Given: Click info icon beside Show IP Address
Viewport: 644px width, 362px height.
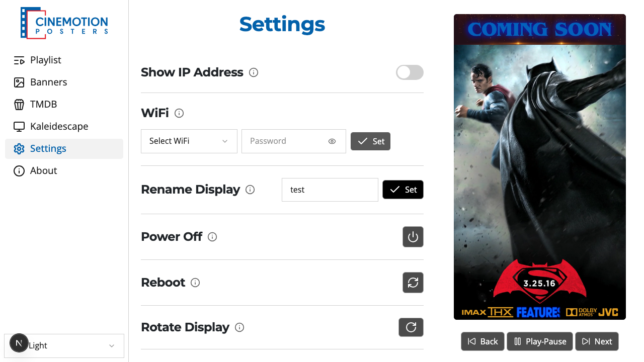Looking at the screenshot, I should tap(254, 72).
